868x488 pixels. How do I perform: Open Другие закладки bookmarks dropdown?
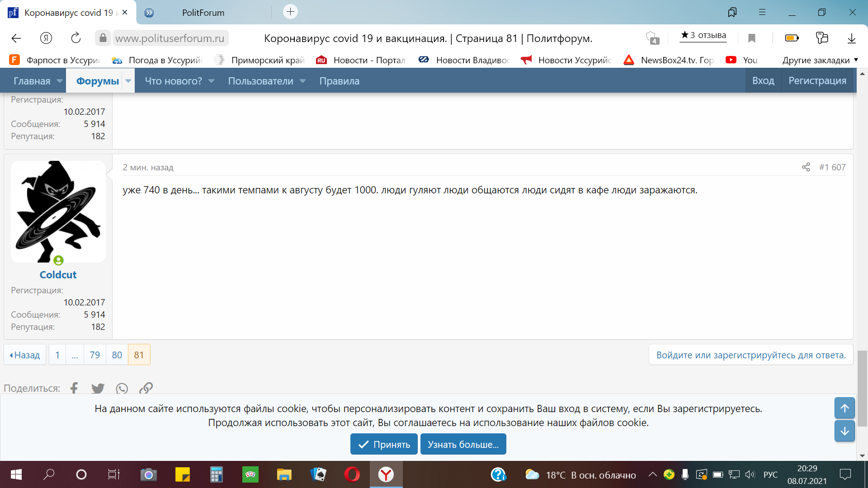(x=820, y=60)
